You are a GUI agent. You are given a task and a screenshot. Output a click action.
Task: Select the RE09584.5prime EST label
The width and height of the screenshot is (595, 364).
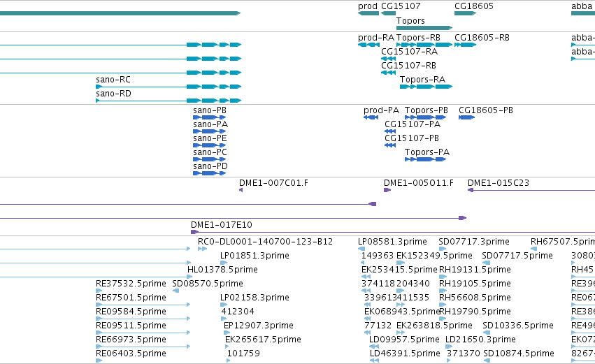[x=131, y=312]
